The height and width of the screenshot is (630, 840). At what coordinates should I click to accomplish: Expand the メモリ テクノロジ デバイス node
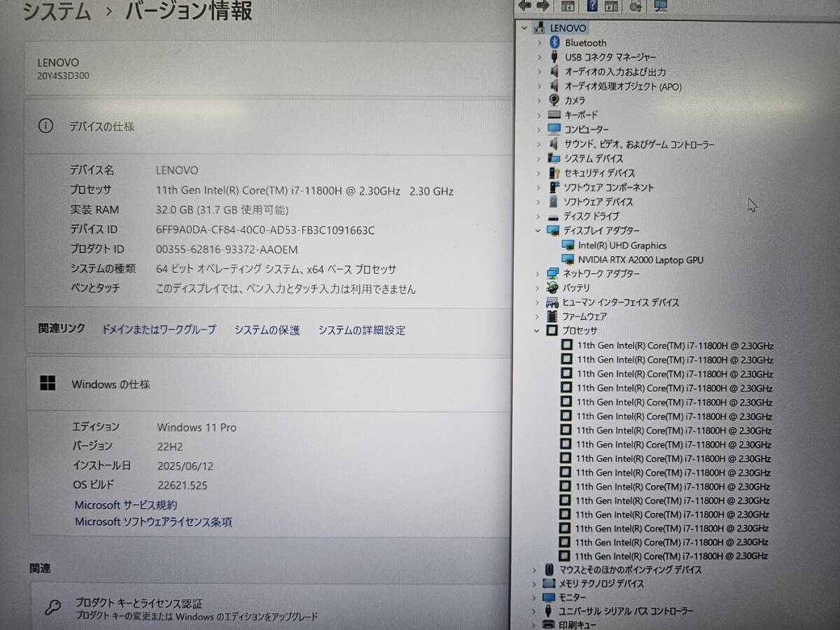[x=534, y=583]
